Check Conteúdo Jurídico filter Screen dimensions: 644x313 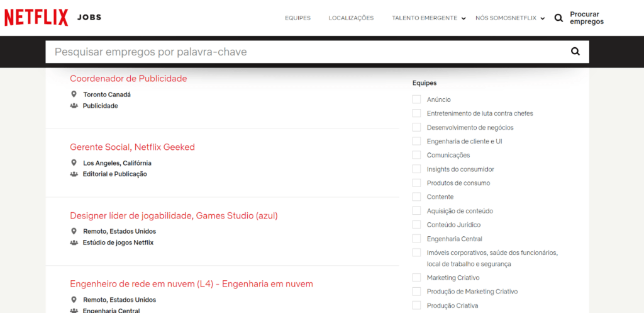pyautogui.click(x=417, y=225)
